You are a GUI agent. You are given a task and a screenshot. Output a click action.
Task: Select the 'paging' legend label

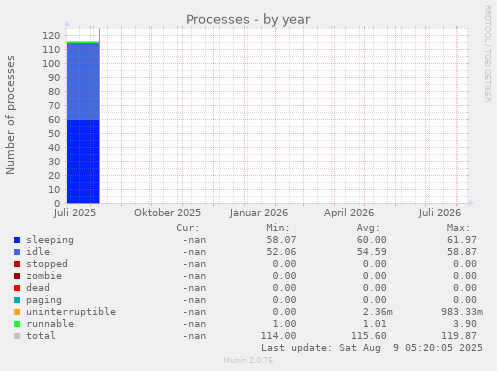[44, 300]
